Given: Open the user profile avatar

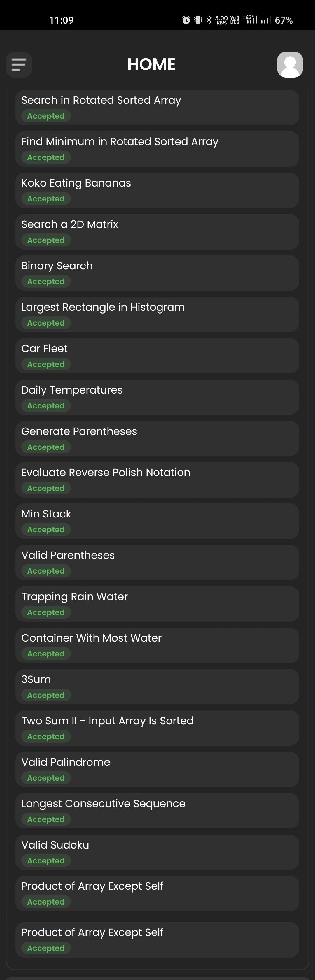Looking at the screenshot, I should click(x=290, y=64).
